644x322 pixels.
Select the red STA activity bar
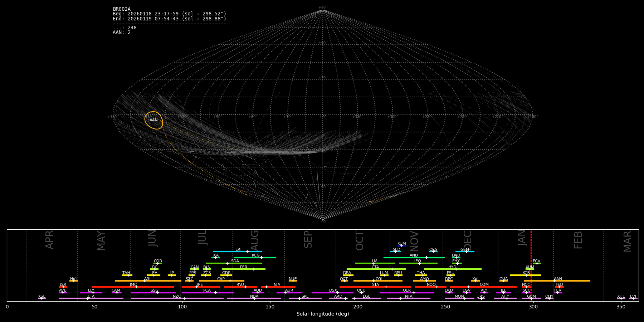click(x=375, y=287)
